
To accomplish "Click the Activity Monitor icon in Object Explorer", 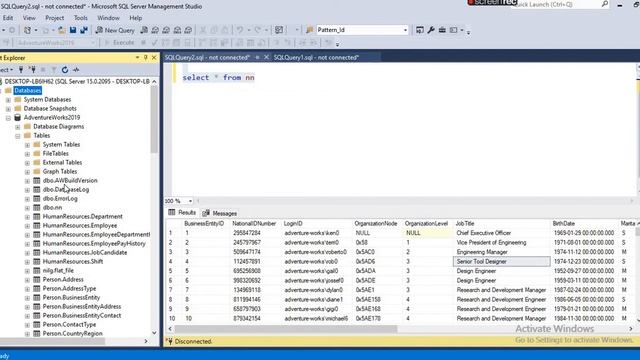I will 76,70.
